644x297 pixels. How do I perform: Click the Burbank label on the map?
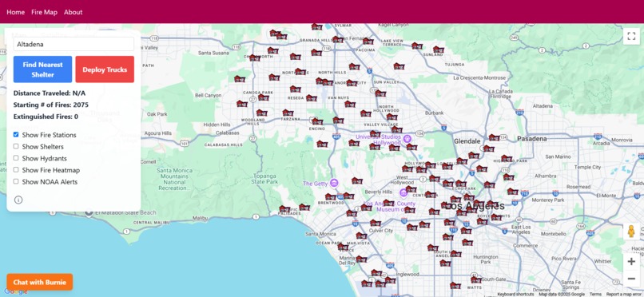click(x=434, y=113)
